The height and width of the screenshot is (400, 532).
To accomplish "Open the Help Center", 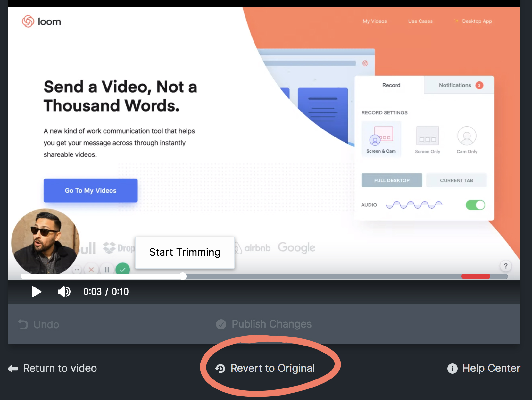I will (x=484, y=368).
